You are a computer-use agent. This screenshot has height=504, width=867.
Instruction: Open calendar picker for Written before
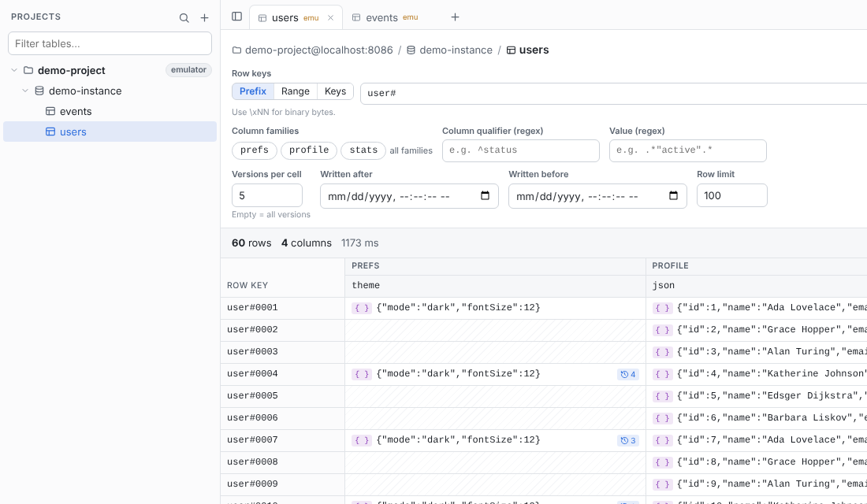click(x=673, y=195)
